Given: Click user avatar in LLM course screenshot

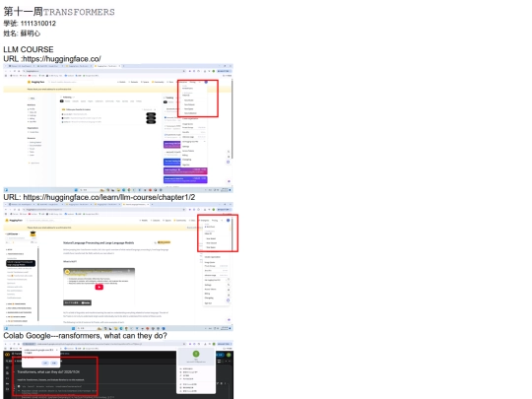Looking at the screenshot, I should pos(228,221).
